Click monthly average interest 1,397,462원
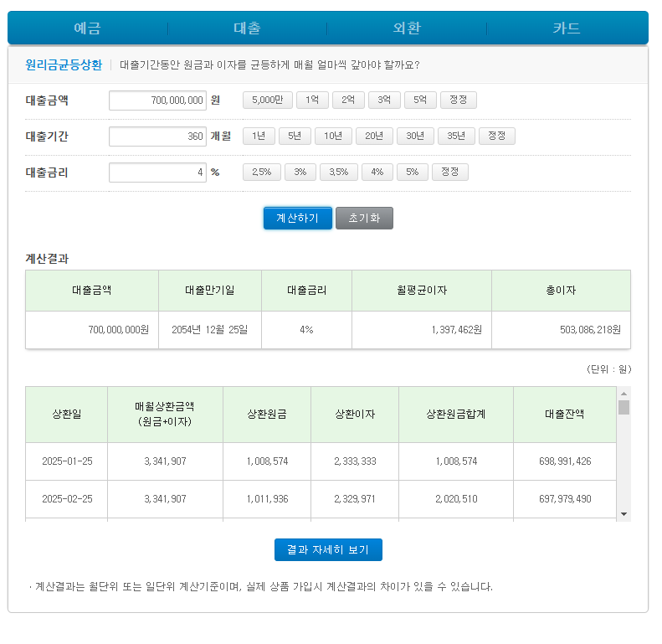This screenshot has height=644, width=662. [456, 330]
